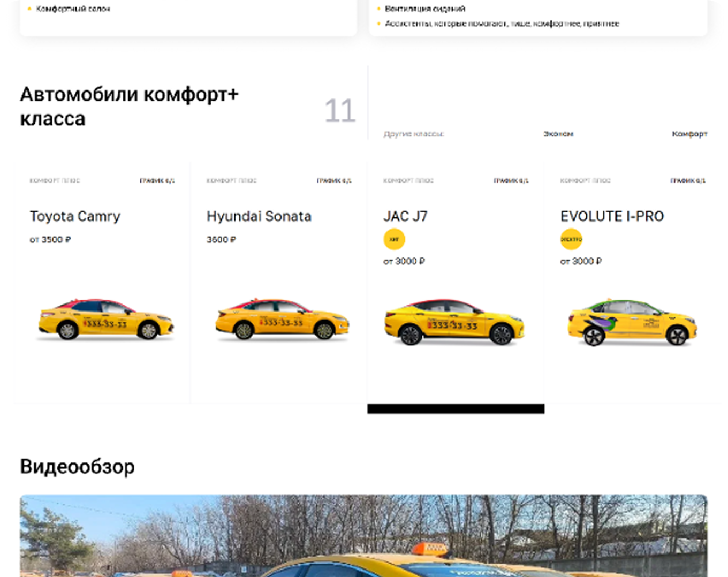
Task: Open the Комфорт class link
Action: (689, 134)
